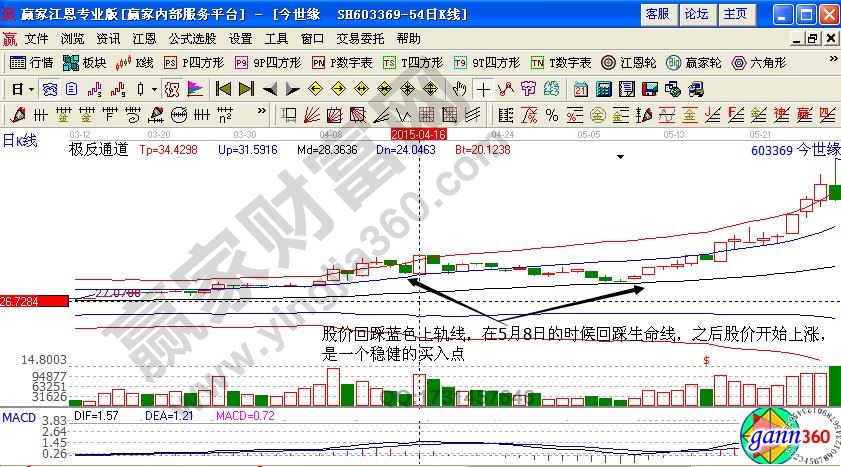The width and height of the screenshot is (841, 467).
Task: Click the 2015-04-16 date marker on chart
Action: click(418, 133)
